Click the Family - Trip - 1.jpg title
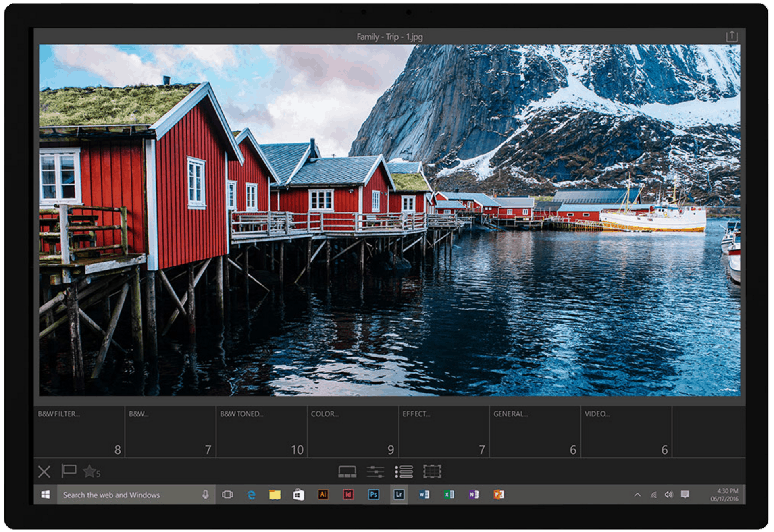Screen dimensions: 774x532 pyautogui.click(x=389, y=37)
